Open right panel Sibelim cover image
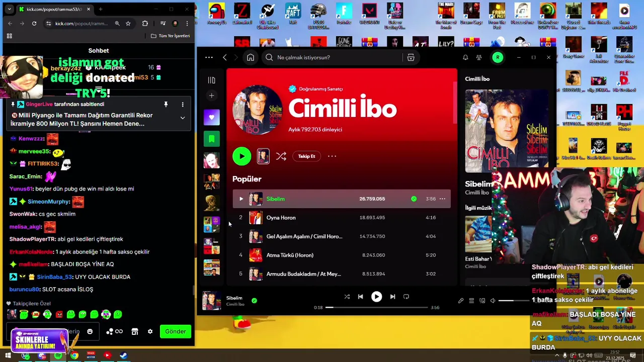Screen dimensions: 644x362 click(x=507, y=131)
